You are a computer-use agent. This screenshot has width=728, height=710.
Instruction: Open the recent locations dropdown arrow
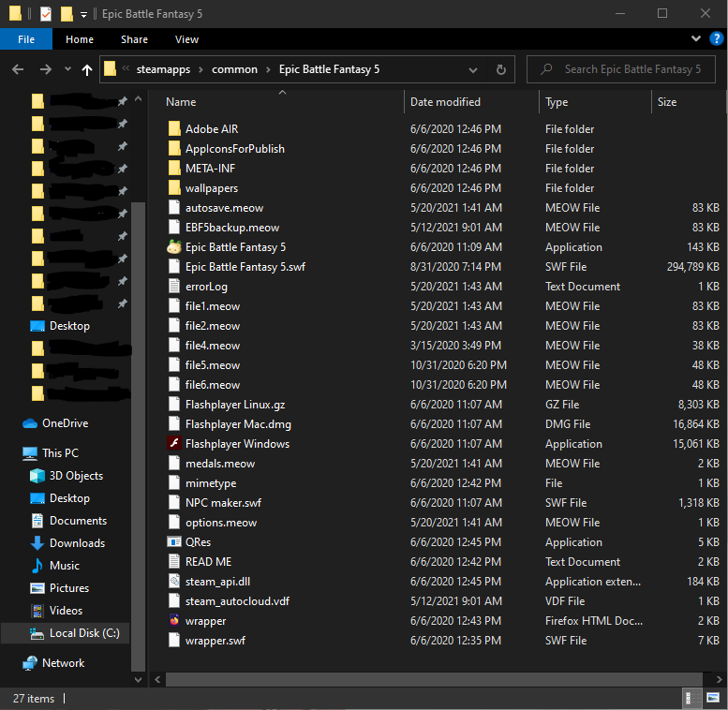pos(67,69)
